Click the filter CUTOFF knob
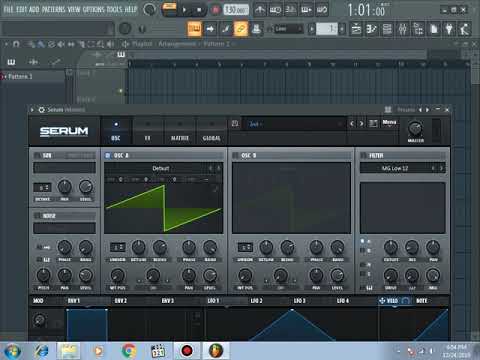The image size is (480, 360). 391,247
